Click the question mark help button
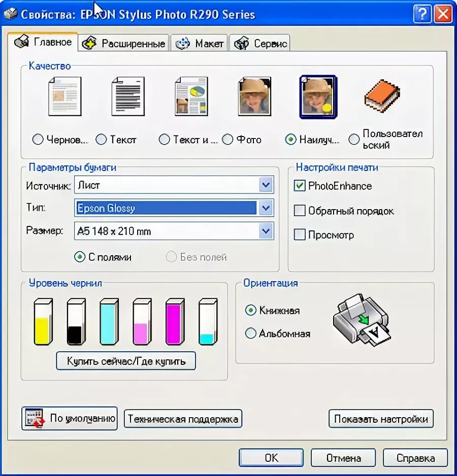Viewport: 457px width, 476px height. pos(422,14)
